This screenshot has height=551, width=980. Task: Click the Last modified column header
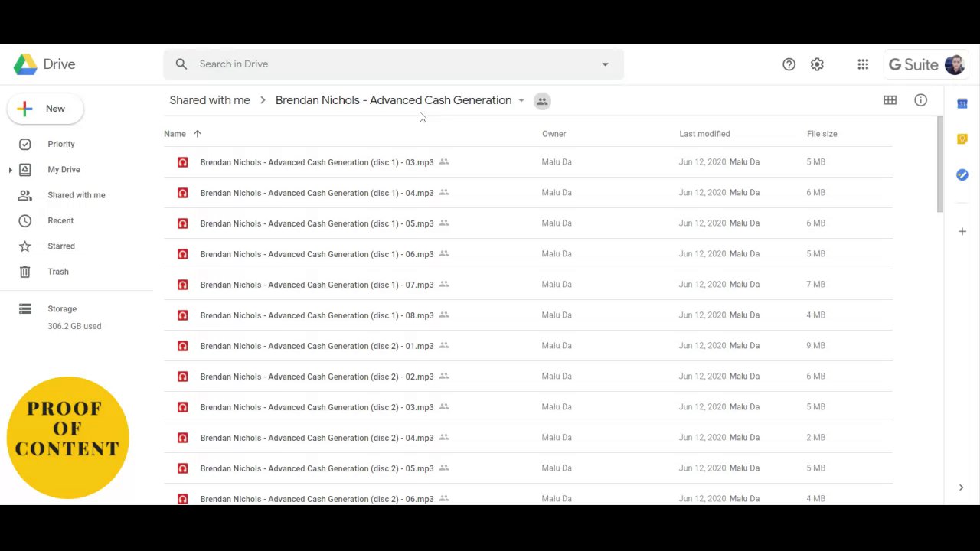(704, 134)
